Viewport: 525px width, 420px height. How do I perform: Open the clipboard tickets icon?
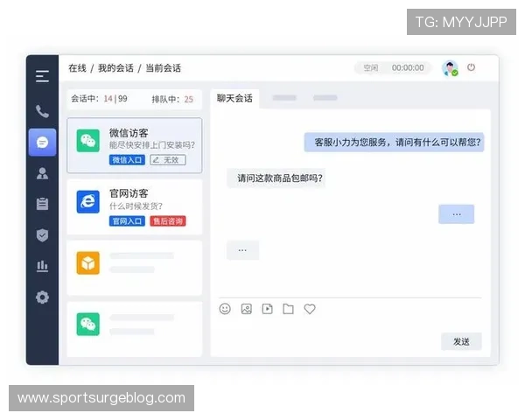tap(42, 204)
